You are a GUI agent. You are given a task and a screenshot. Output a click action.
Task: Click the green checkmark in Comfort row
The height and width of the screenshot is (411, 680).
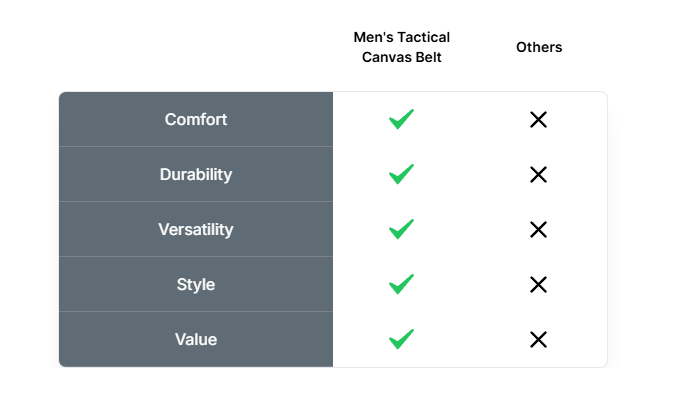tap(401, 120)
